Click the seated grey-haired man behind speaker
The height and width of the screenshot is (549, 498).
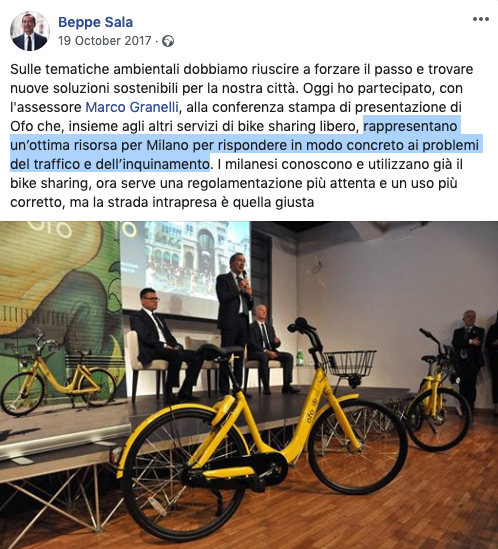pos(268,350)
